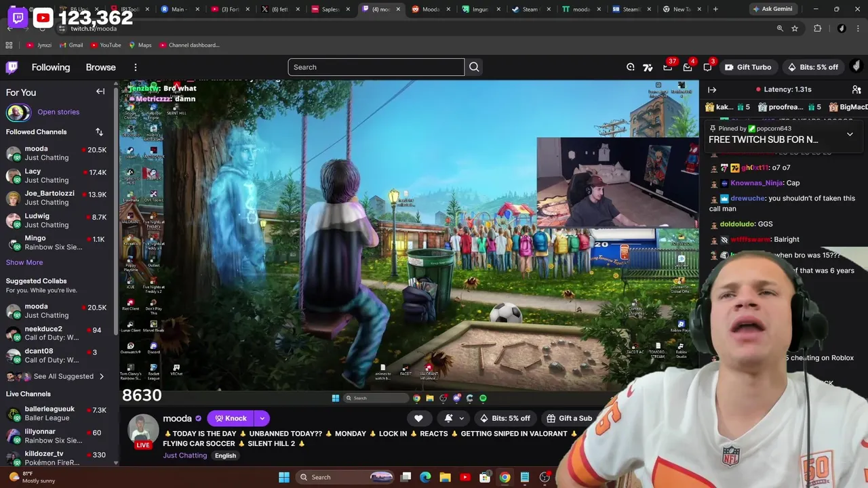Open Channel dashboard bookmark
The image size is (868, 488).
189,45
